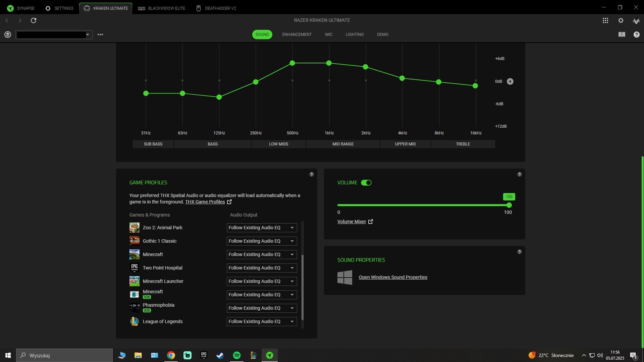The width and height of the screenshot is (644, 362).
Task: Expand audio output for Phasmophobia
Action: [262, 308]
